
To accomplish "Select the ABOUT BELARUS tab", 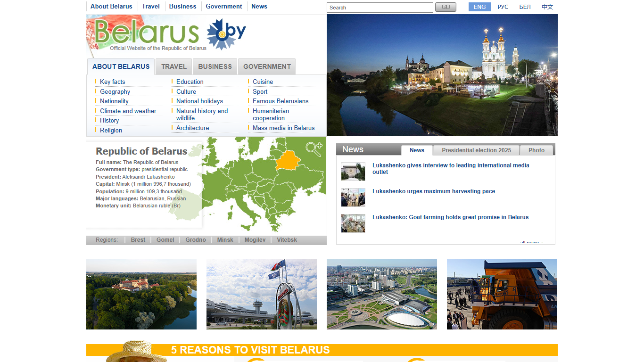I will click(x=121, y=66).
